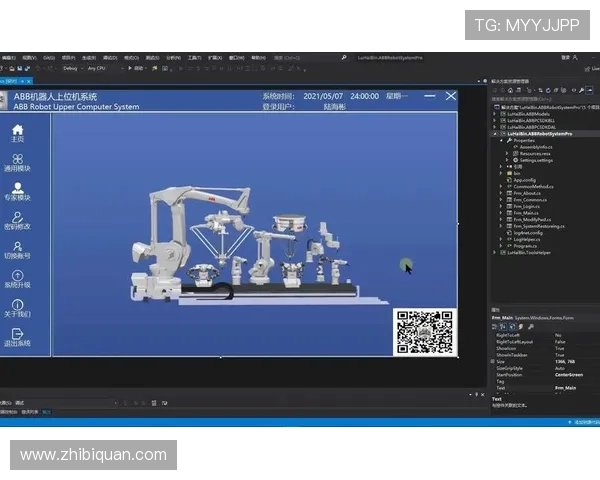Expand the LuHaiBin.ABBPCSDKBLL project node

pyautogui.click(x=494, y=120)
